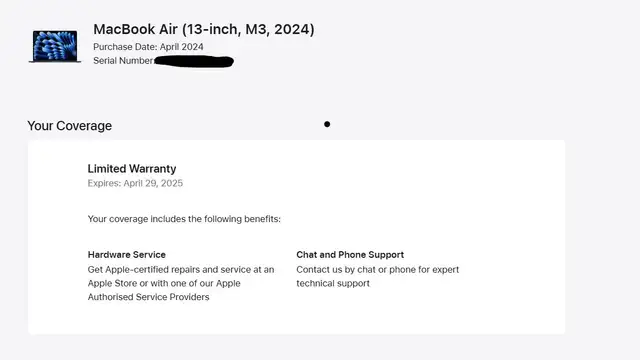Click the 'Apple Store or with one' line
The image size is (640, 360).
pyautogui.click(x=164, y=283)
